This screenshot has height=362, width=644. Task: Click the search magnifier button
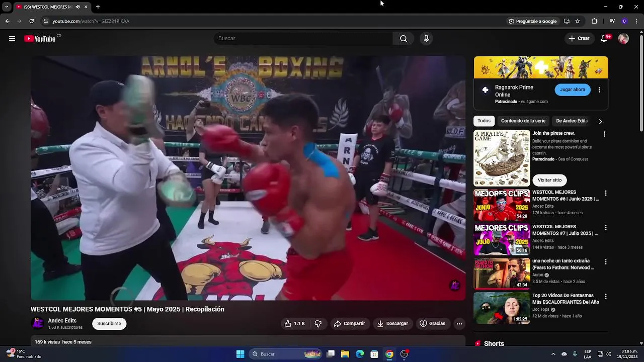coord(404,39)
